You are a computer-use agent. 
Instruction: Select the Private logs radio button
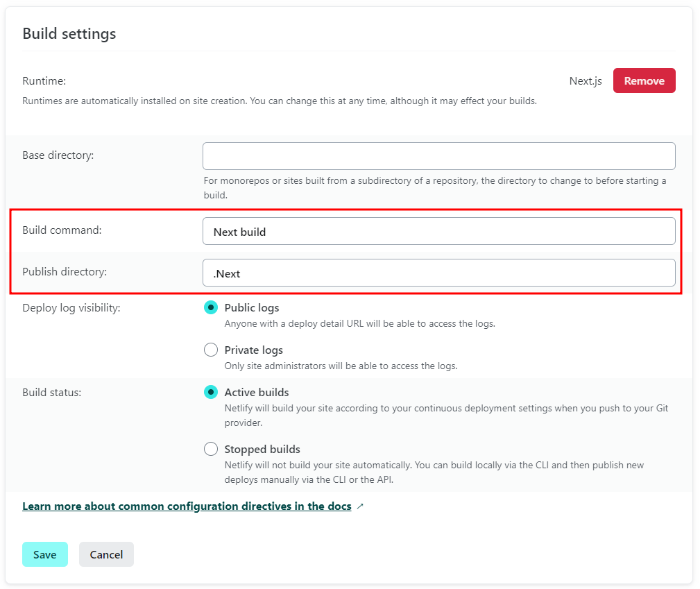point(211,350)
